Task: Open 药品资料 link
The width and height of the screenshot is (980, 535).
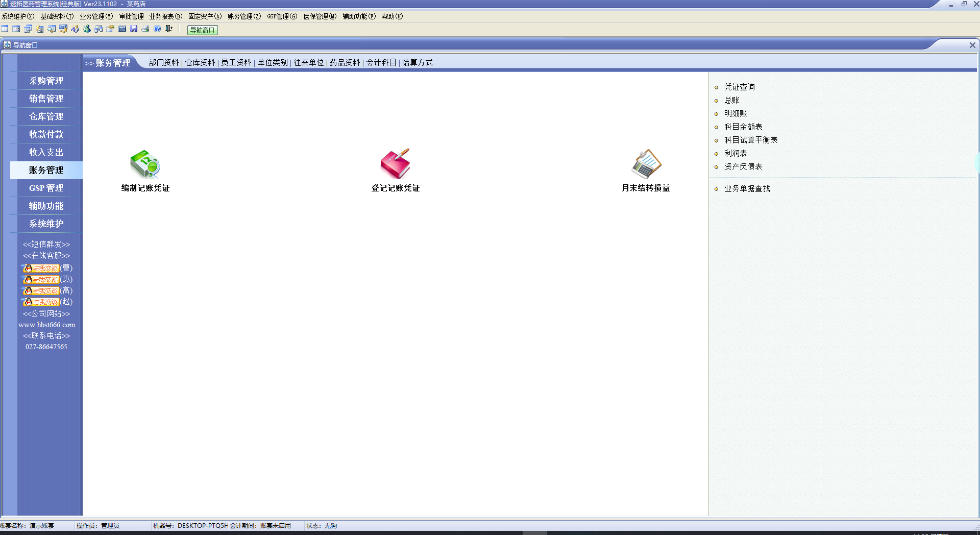Action: click(345, 62)
